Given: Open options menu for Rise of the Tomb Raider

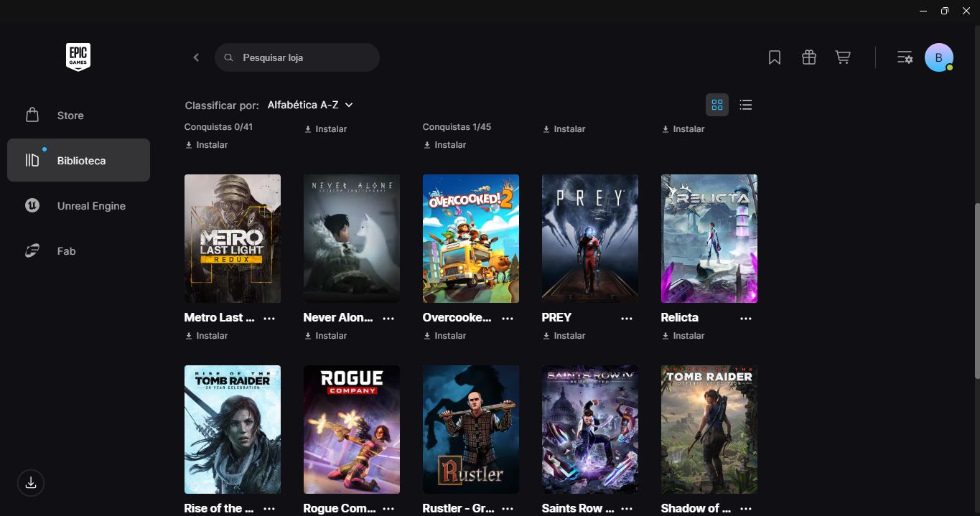Looking at the screenshot, I should pos(269,508).
